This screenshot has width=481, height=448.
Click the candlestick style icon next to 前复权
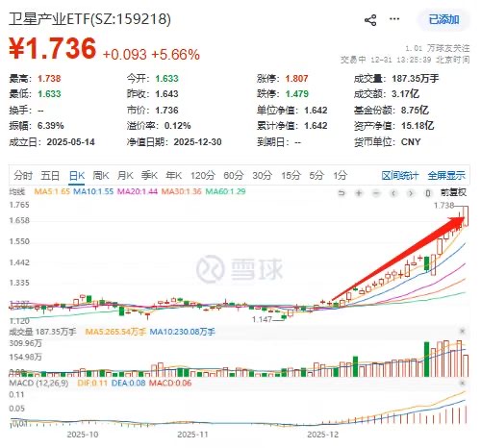point(428,193)
